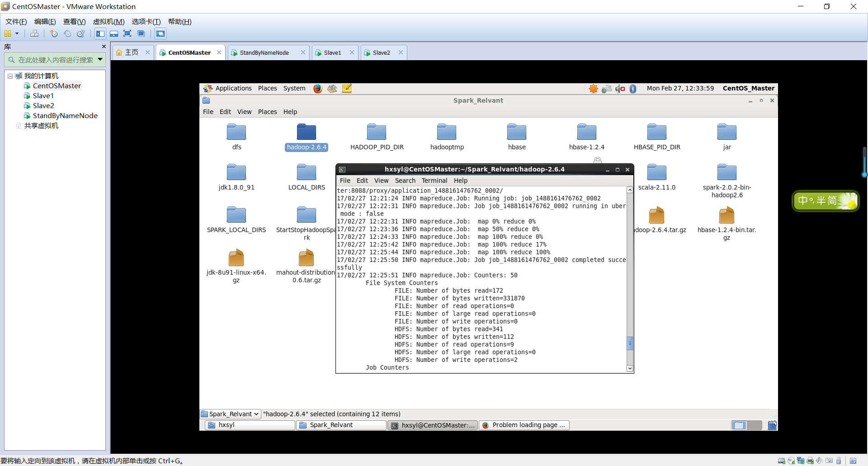Open the library search filter dropdown
The width and height of the screenshot is (868, 466).
point(100,59)
